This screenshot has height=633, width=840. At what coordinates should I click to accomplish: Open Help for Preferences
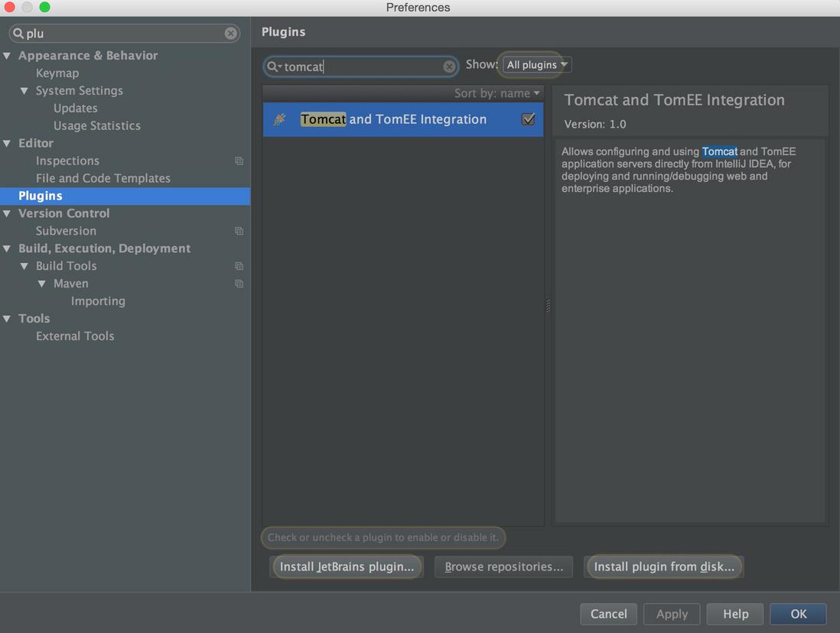tap(735, 614)
